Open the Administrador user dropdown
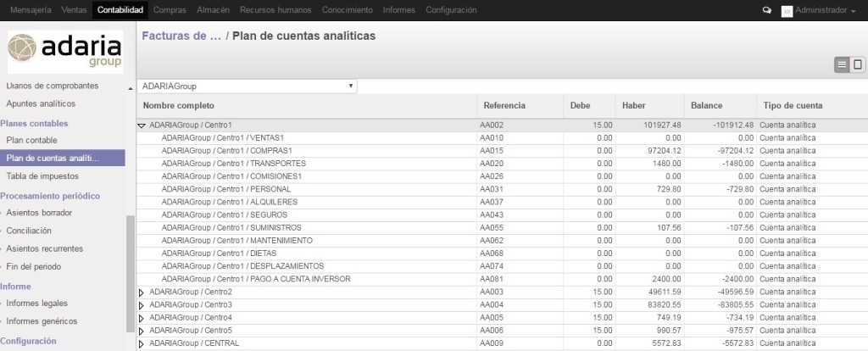The width and height of the screenshot is (868, 351). [826, 10]
